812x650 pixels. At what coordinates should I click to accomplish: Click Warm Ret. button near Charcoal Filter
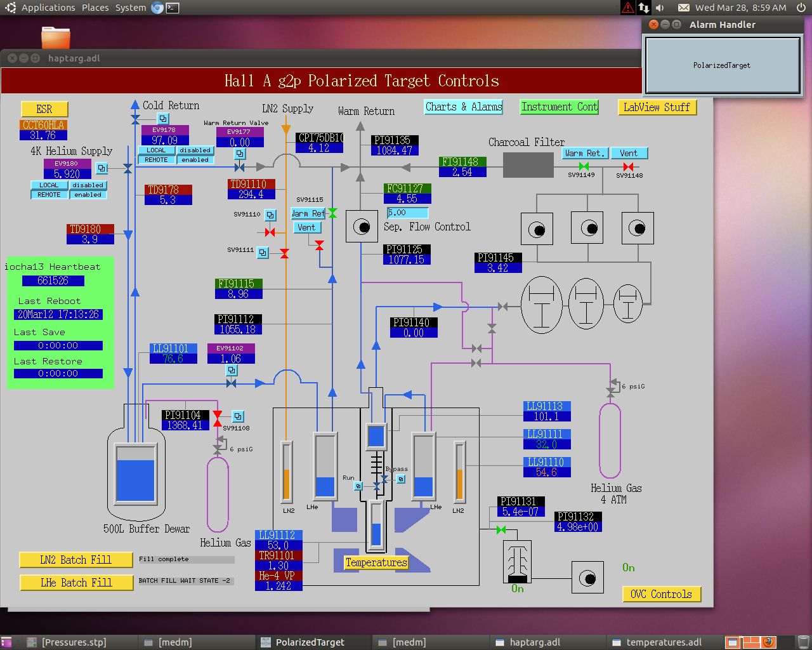click(x=585, y=153)
